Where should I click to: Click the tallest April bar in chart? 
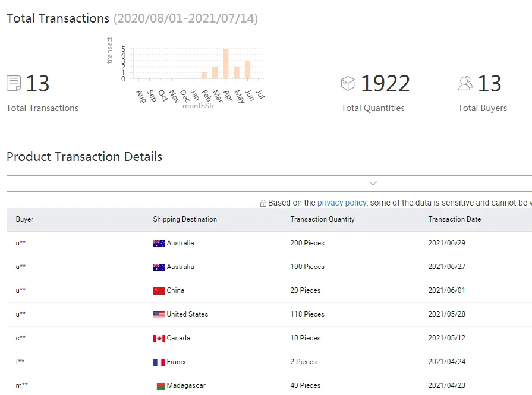point(226,64)
